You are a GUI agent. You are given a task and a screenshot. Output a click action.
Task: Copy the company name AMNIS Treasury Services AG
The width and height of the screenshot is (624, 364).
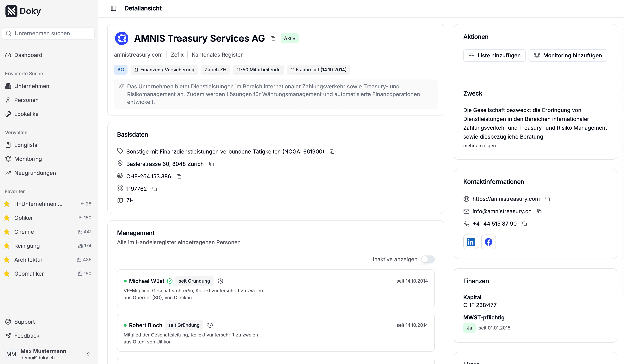click(273, 38)
